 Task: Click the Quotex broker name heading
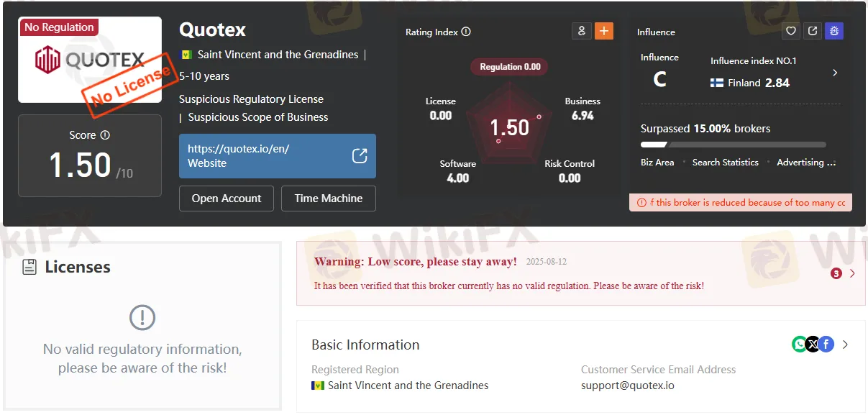[x=212, y=29]
